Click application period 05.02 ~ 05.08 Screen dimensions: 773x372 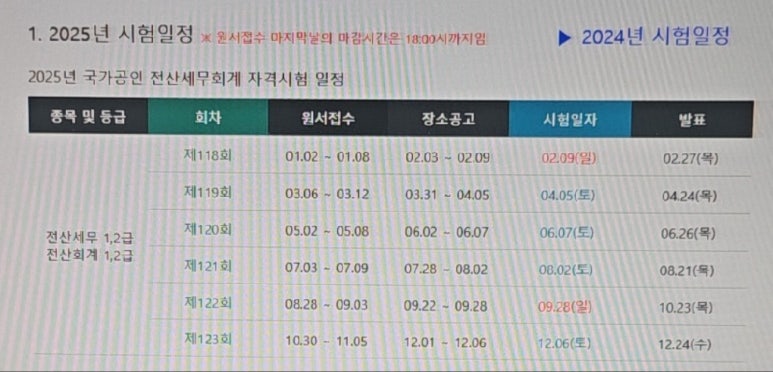point(327,231)
